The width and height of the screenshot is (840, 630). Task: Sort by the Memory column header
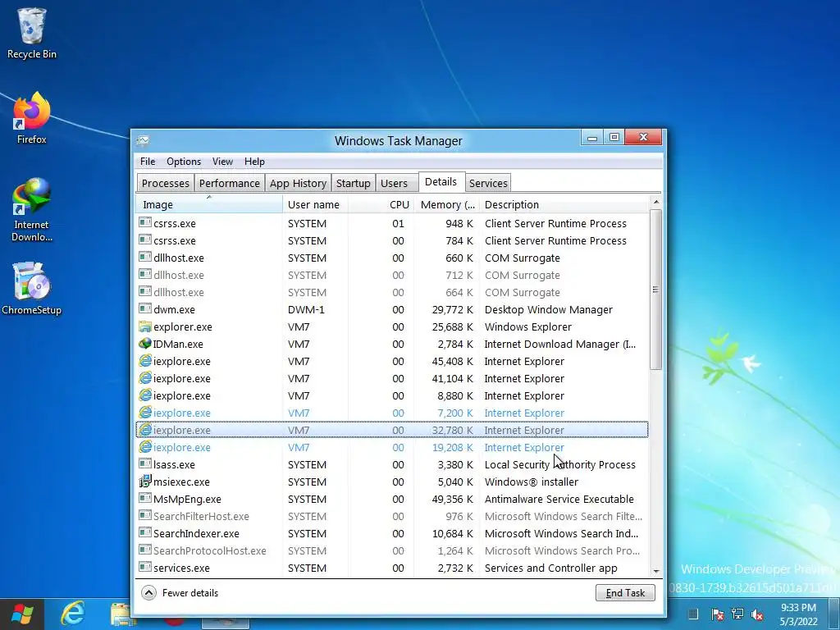click(x=446, y=204)
